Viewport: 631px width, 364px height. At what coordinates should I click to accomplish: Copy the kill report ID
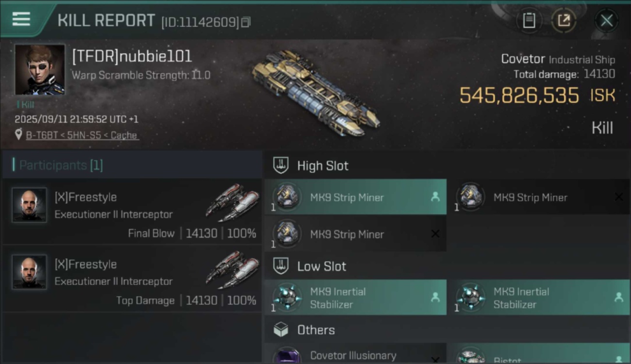click(246, 22)
